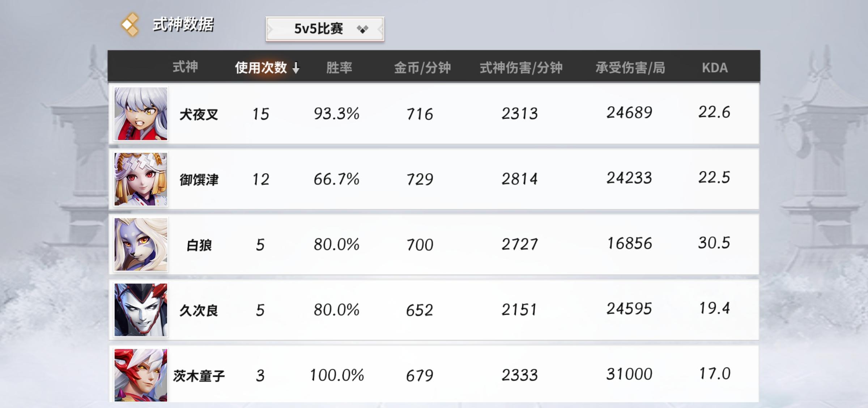
Task: Click KDA value 17.0
Action: click(714, 374)
